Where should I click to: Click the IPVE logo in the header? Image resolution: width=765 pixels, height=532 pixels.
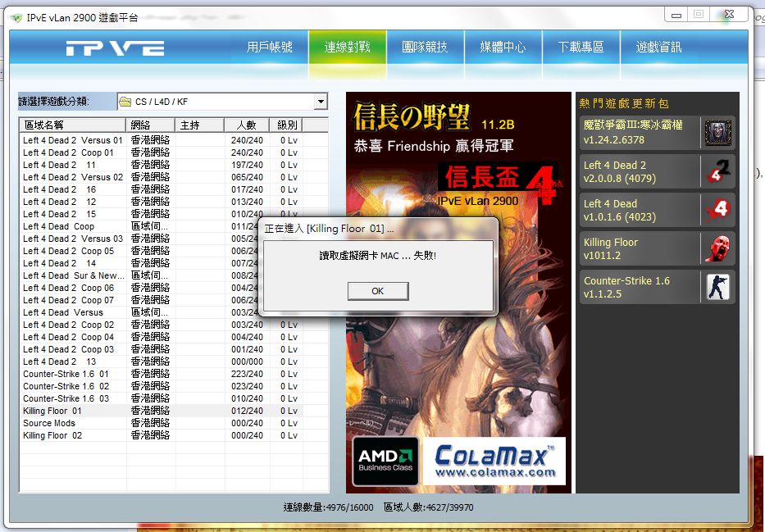click(115, 48)
